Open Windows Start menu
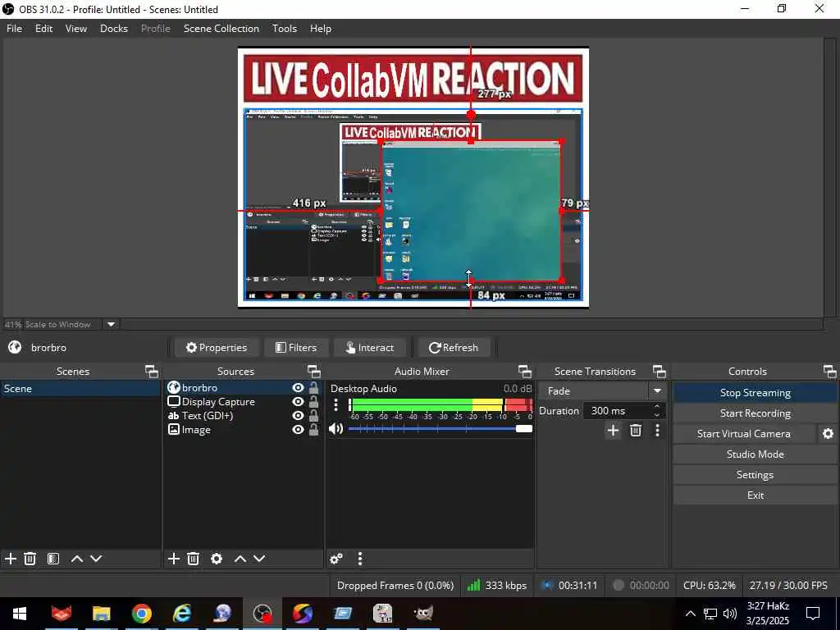The height and width of the screenshot is (630, 840). click(20, 614)
